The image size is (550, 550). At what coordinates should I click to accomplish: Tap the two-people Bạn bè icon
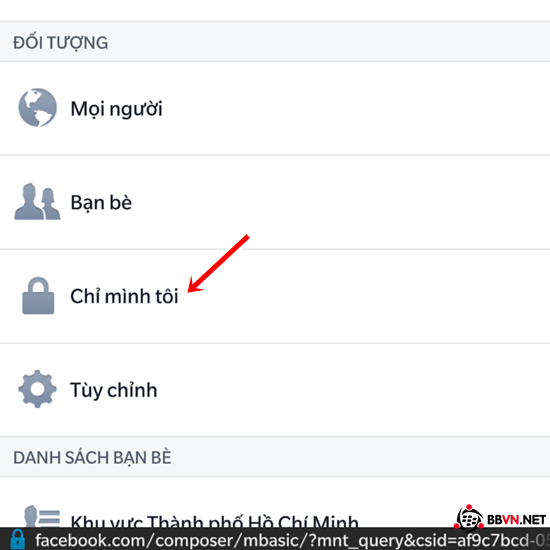[x=37, y=201]
